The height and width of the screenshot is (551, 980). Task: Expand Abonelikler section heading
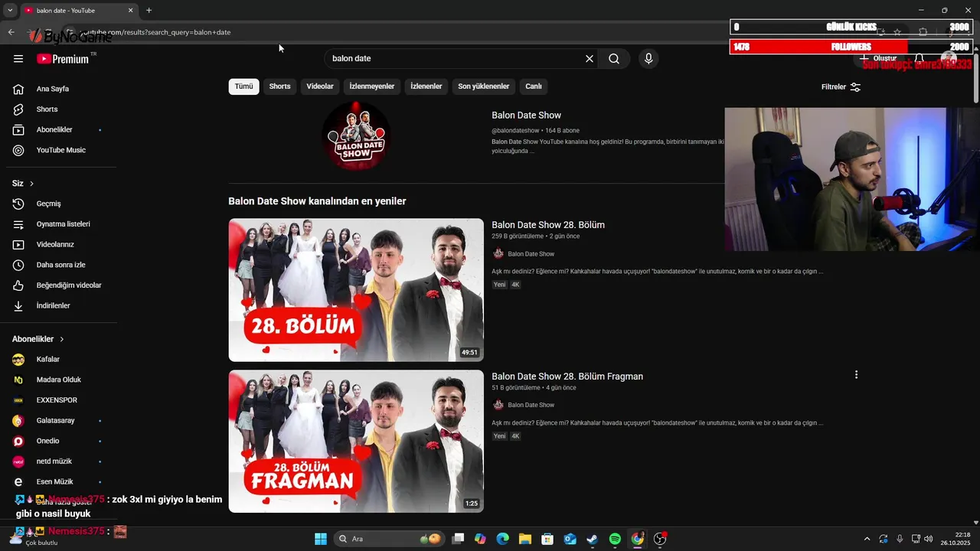pos(38,339)
